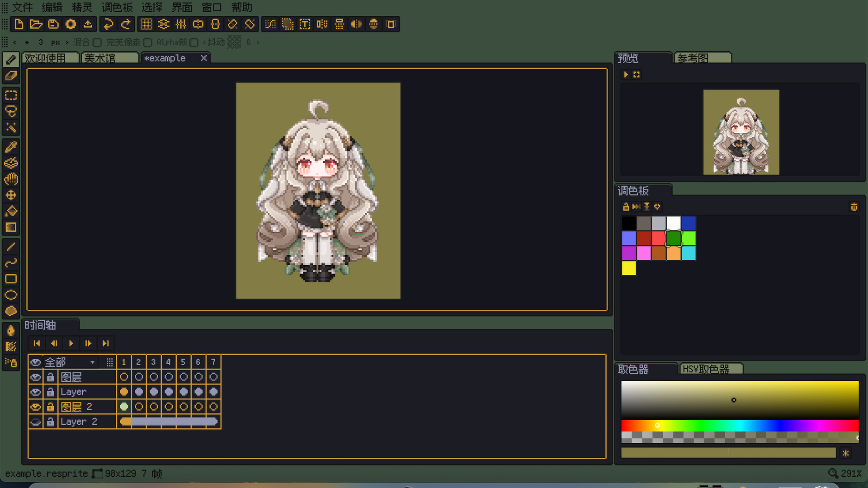868x488 pixels.
Task: Select the Eraser tool
Action: pos(11,76)
